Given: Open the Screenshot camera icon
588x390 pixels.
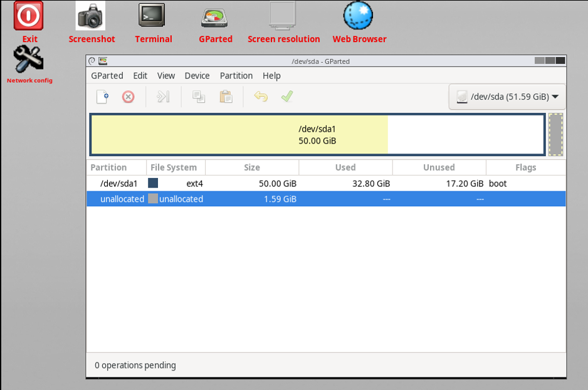Looking at the screenshot, I should [x=90, y=16].
